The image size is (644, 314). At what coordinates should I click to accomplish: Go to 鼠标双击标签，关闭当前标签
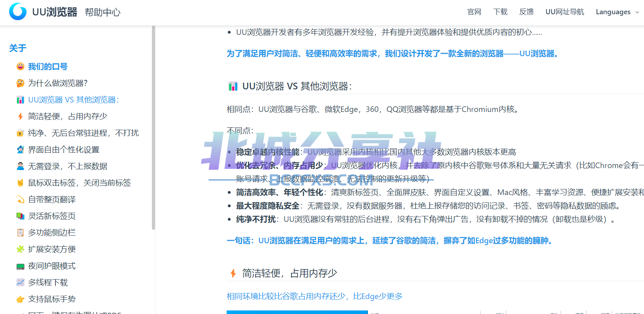point(80,183)
